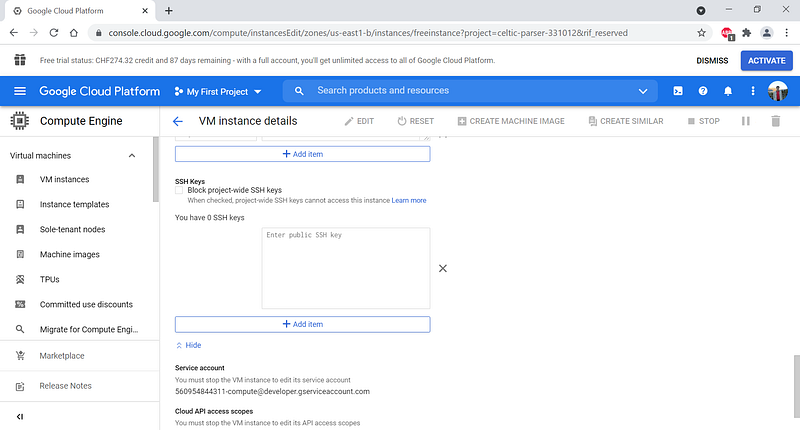
Task: Click the Google Cloud Platform logo text
Action: click(99, 91)
